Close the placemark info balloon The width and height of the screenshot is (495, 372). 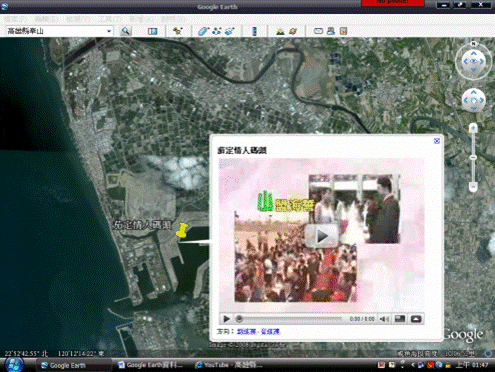pos(437,141)
